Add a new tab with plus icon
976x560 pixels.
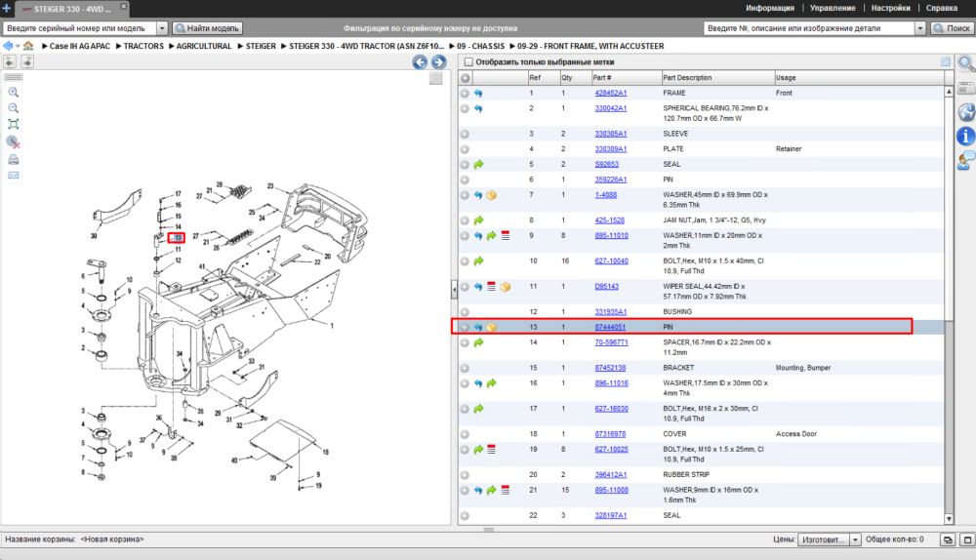pos(6,8)
